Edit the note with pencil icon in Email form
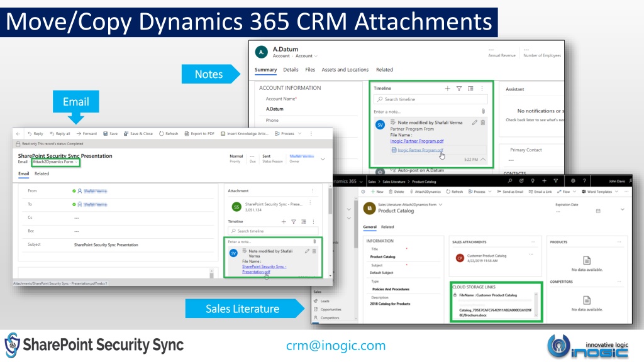The image size is (644, 362). 307,251
